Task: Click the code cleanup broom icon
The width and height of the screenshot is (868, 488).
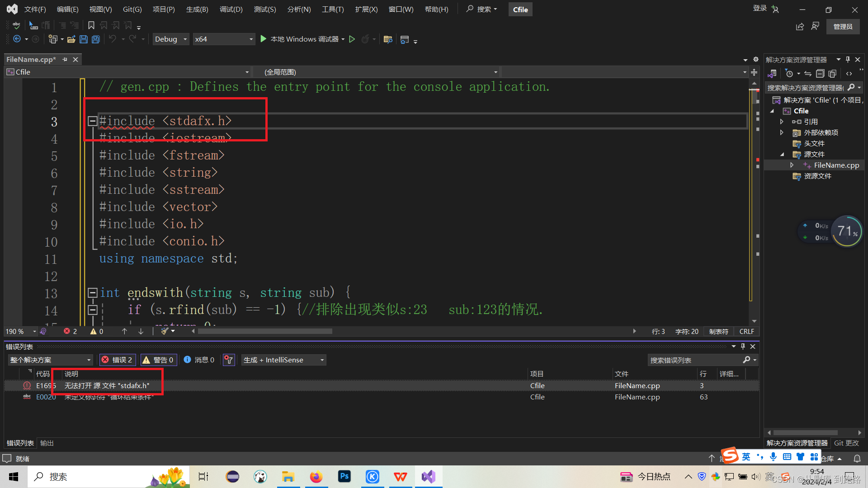Action: click(x=165, y=331)
